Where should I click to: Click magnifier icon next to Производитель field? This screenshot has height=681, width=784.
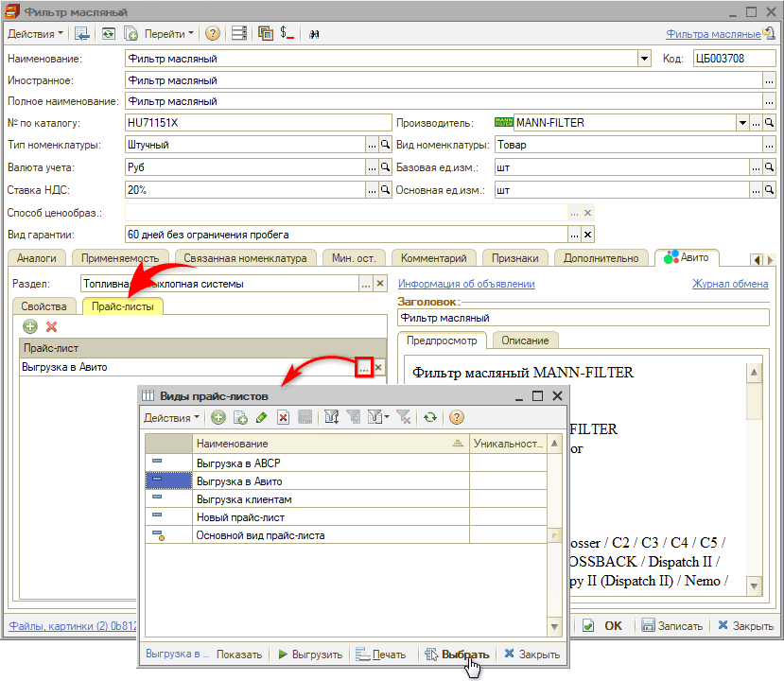[771, 123]
